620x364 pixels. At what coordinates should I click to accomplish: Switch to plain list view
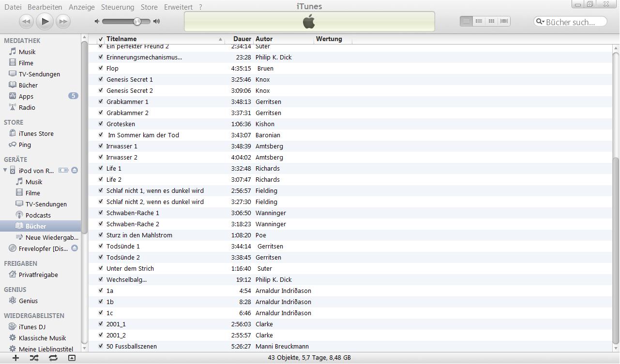point(466,21)
